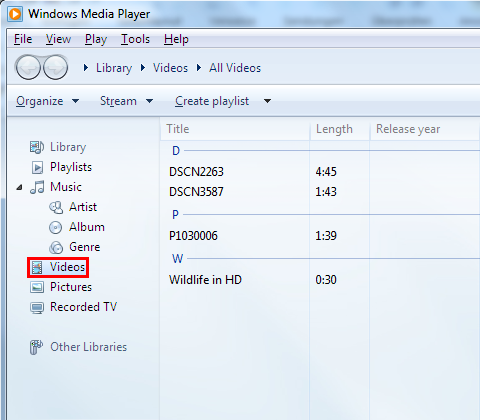Click the Windows Media Player title bar icon
Viewport: 480px width, 420px height.
(15, 14)
